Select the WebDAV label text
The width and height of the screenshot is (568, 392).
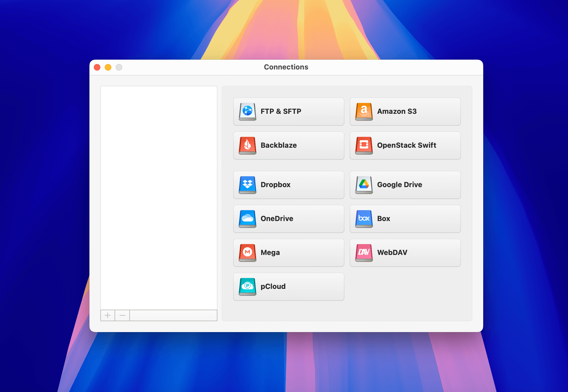(x=392, y=252)
